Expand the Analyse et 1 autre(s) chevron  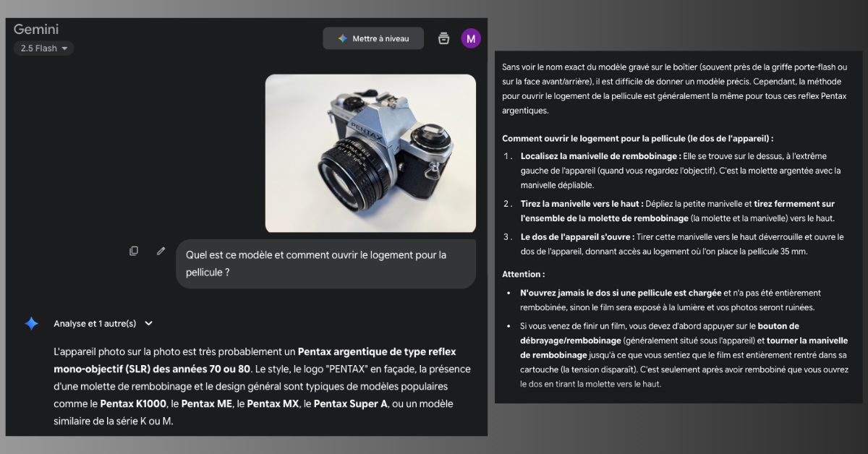(x=148, y=324)
